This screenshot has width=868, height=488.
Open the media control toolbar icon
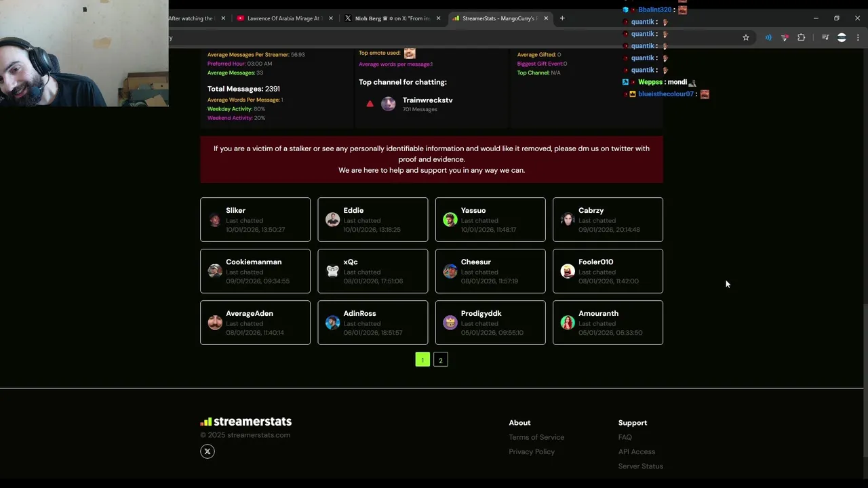(x=825, y=38)
